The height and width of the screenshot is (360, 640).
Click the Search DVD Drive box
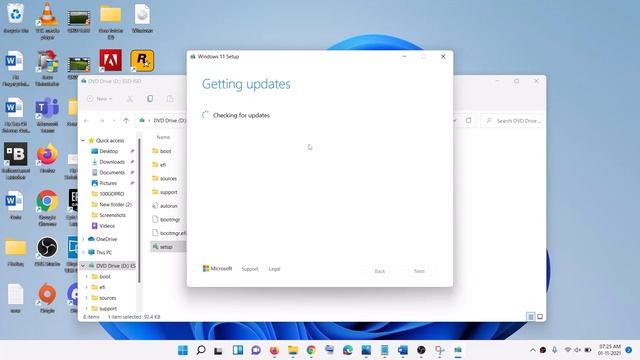(x=512, y=121)
